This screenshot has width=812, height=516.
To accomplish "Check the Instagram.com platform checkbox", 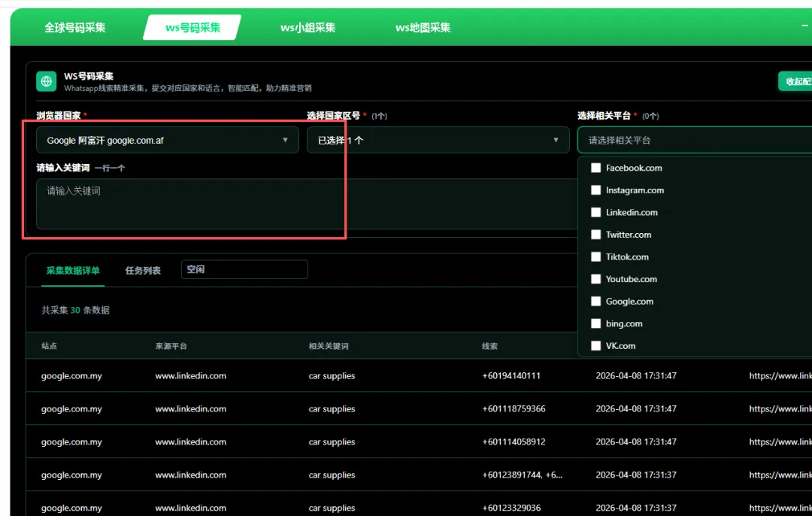I will click(596, 190).
